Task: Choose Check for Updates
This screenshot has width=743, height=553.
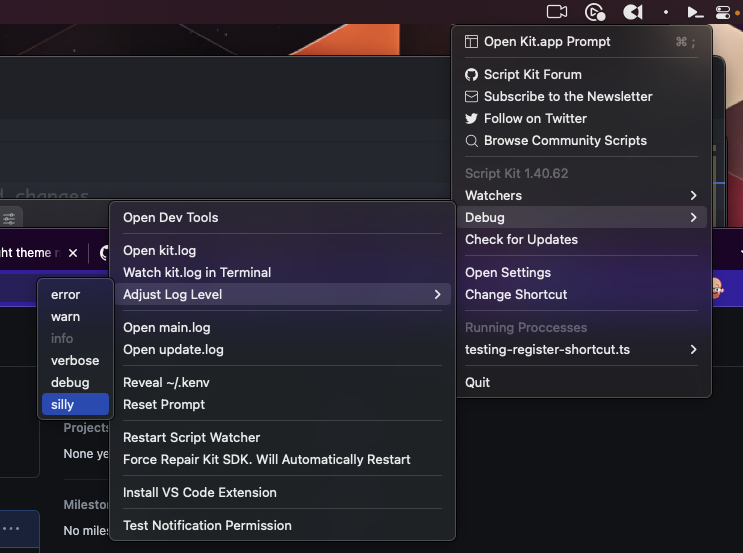Action: point(581,239)
